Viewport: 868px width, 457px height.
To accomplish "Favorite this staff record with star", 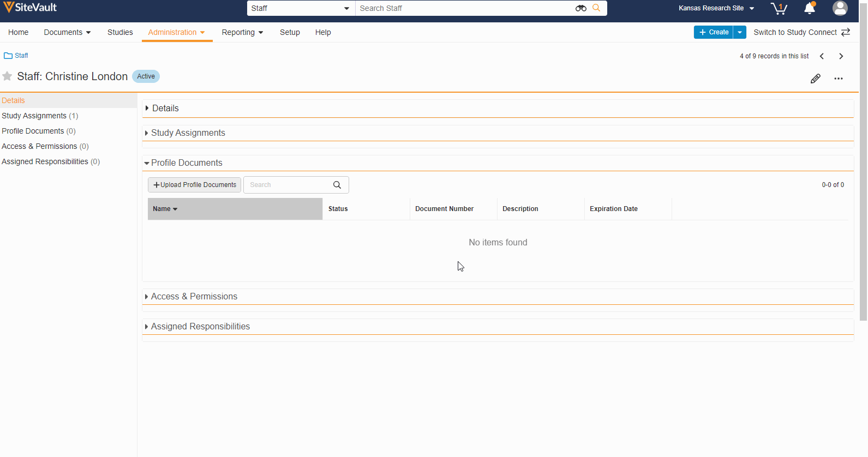I will (7, 76).
